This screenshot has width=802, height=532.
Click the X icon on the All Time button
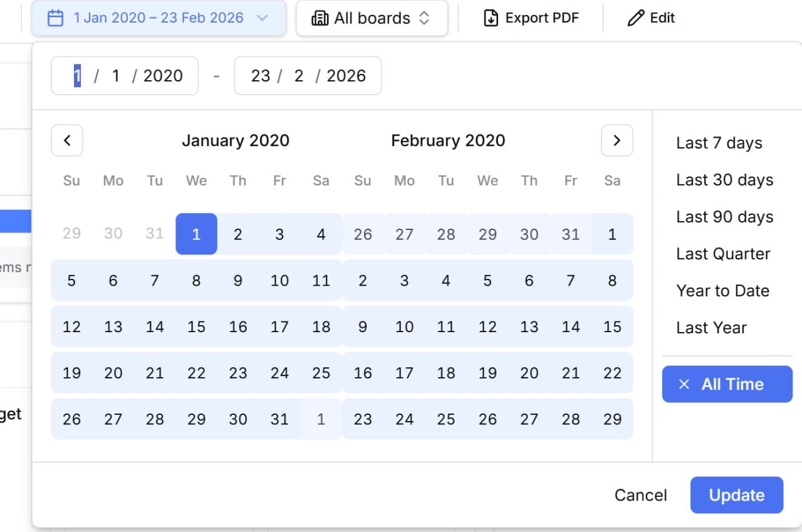point(684,384)
